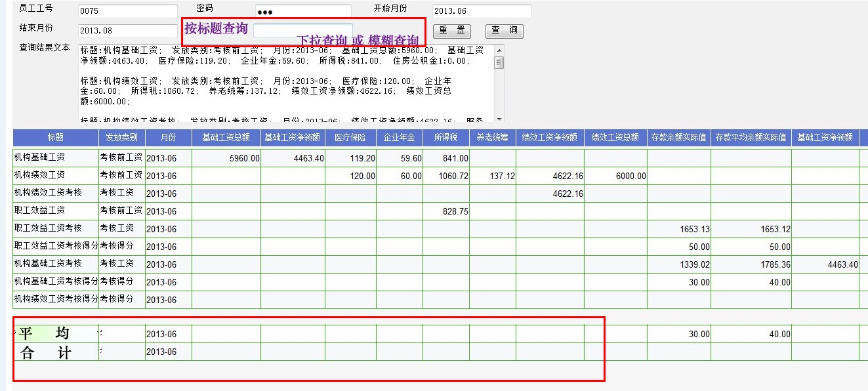
Task: Open the 按标题查询 dropdown search box
Action: (x=302, y=30)
